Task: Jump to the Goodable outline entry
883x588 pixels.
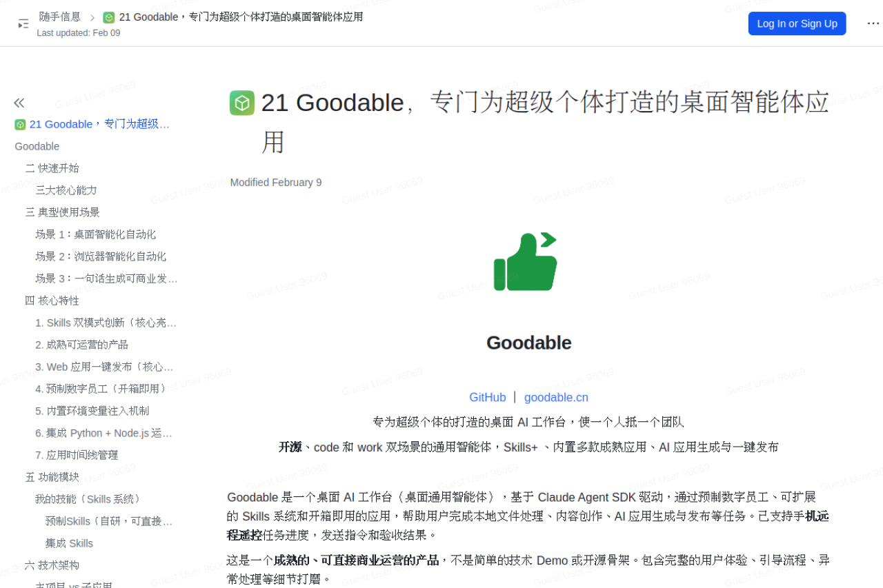Action: point(37,146)
